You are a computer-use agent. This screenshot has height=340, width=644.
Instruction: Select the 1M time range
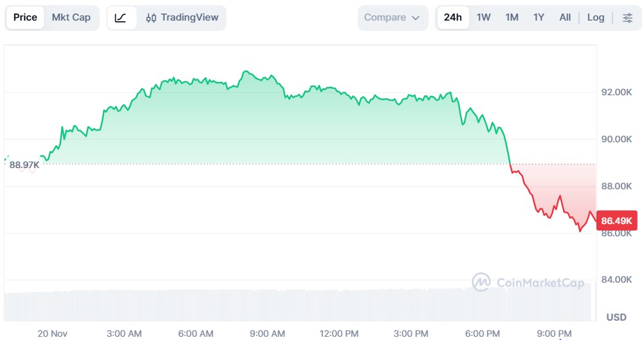(x=512, y=17)
